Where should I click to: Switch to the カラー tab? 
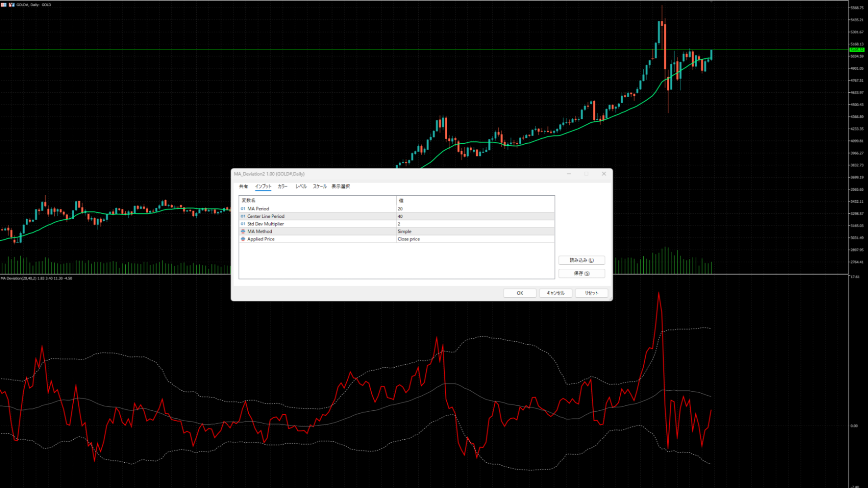point(283,186)
